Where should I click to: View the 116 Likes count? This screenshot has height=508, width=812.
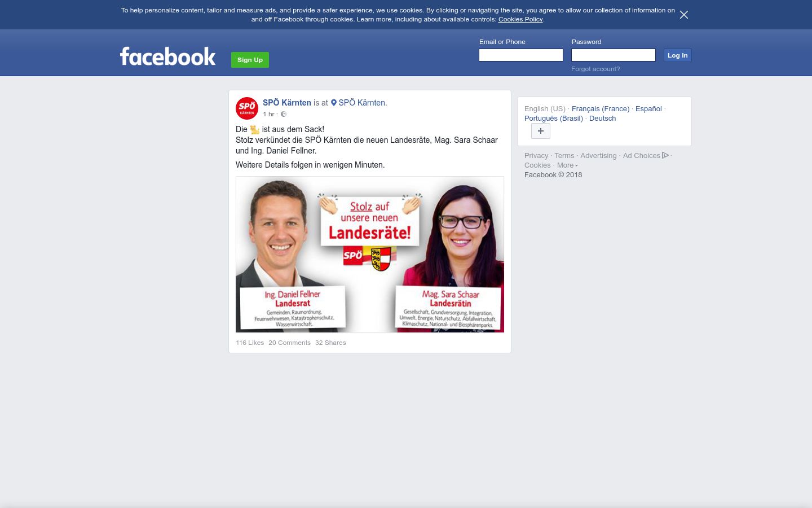tap(250, 343)
